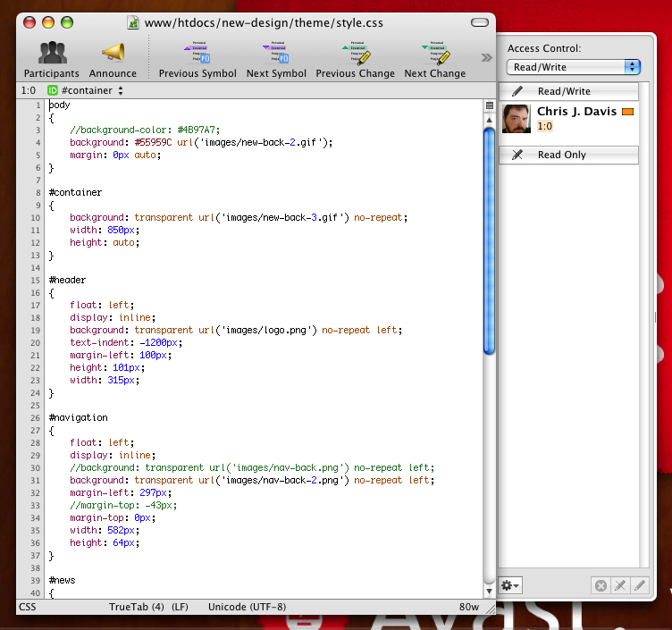Click the '#55959C' color value
This screenshot has height=630, width=672.
pos(153,142)
